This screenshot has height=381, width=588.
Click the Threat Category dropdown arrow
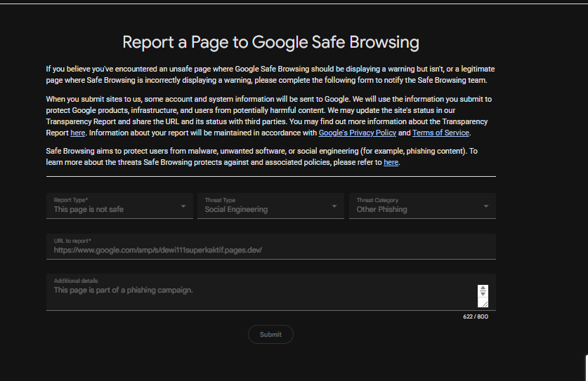[x=486, y=206]
